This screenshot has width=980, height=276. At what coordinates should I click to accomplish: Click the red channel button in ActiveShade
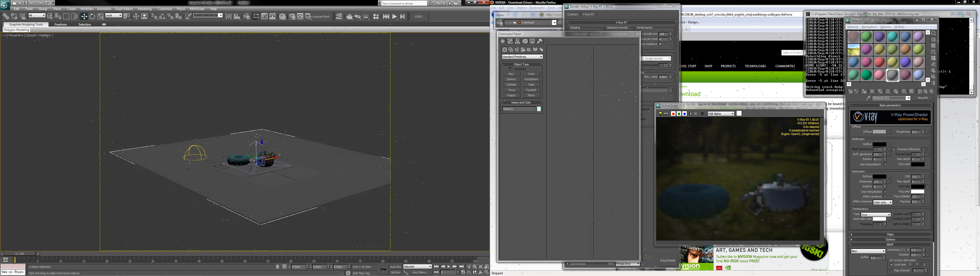(x=673, y=114)
